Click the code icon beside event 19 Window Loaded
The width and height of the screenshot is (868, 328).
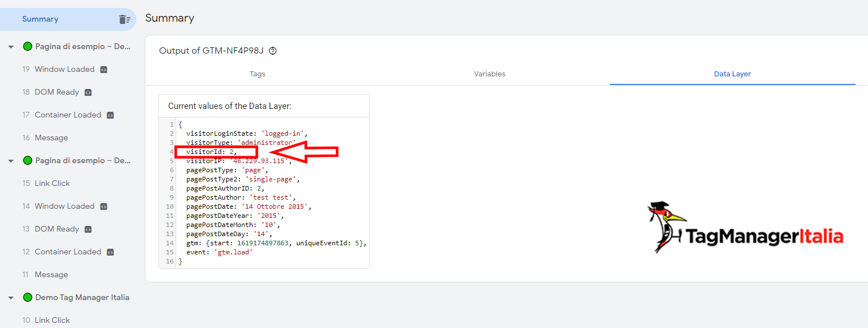(104, 70)
